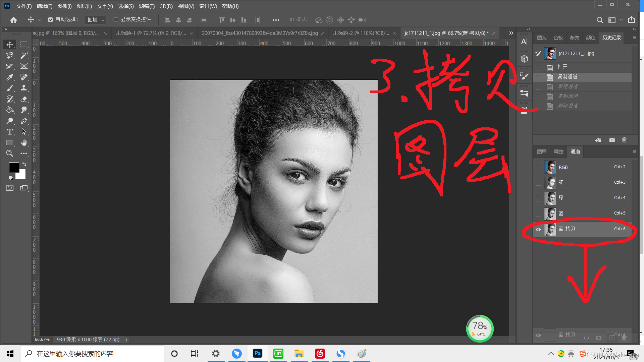
Task: Select the Hand tool
Action: coord(24,143)
